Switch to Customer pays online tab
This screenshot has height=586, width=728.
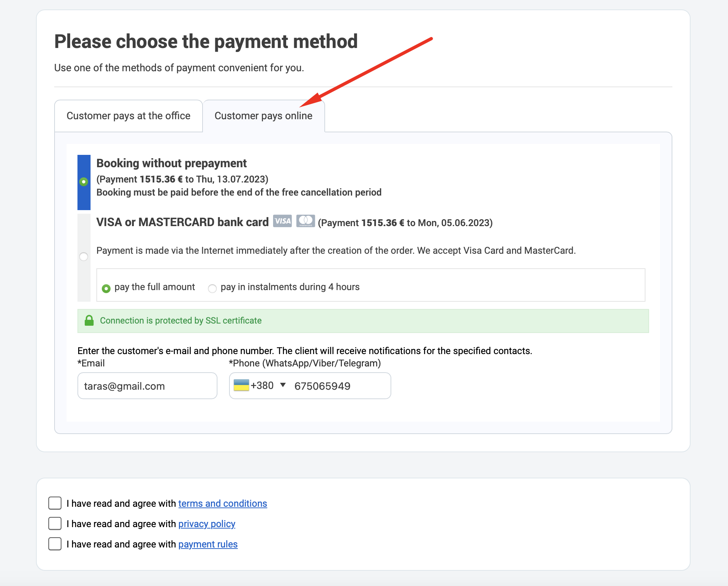pyautogui.click(x=263, y=116)
